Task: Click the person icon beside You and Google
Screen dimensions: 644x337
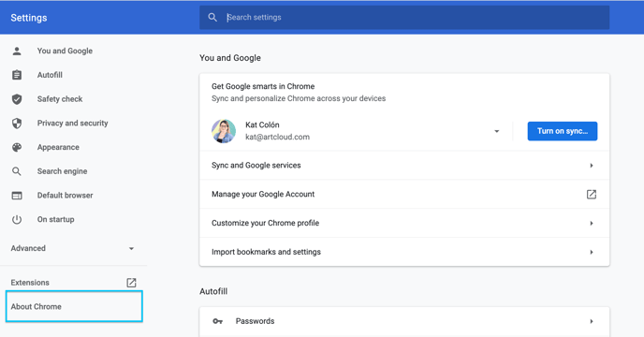Action: 17,51
